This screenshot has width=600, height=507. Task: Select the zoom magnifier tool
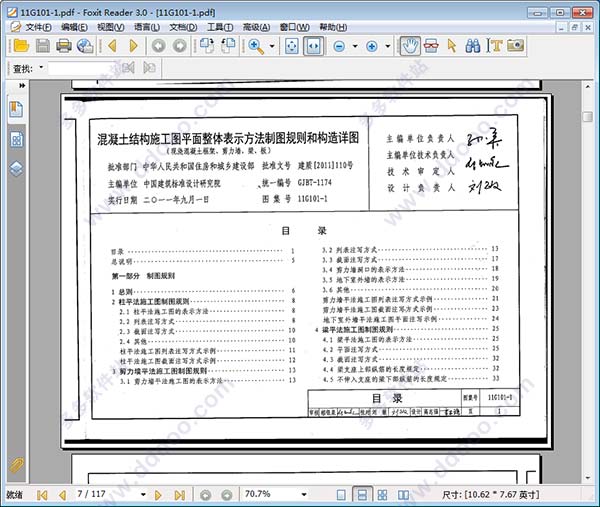tap(256, 46)
